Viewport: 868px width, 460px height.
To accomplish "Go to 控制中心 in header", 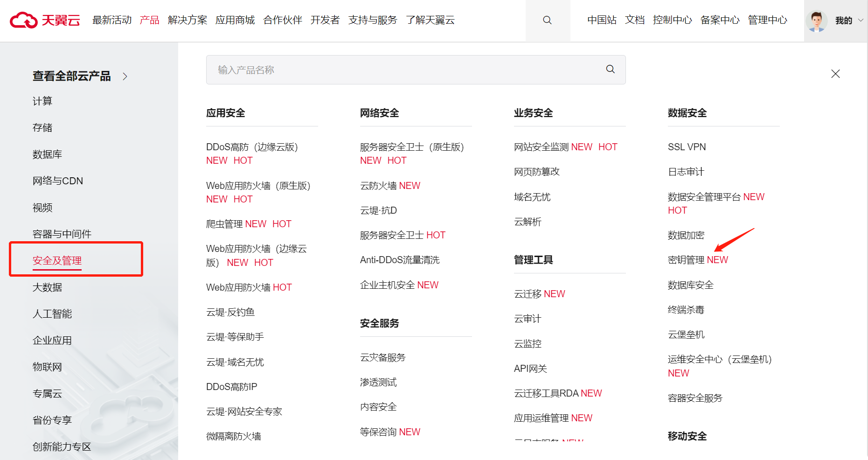I will point(672,20).
